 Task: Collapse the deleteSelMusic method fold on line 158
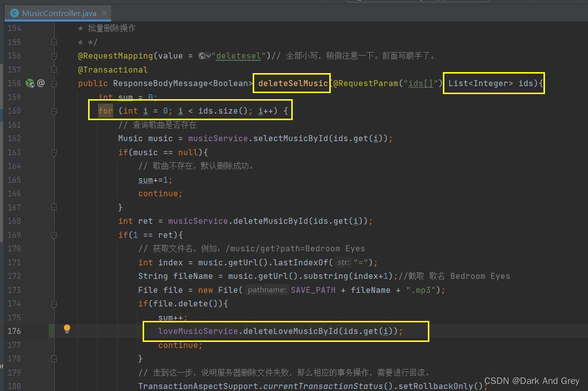54,84
